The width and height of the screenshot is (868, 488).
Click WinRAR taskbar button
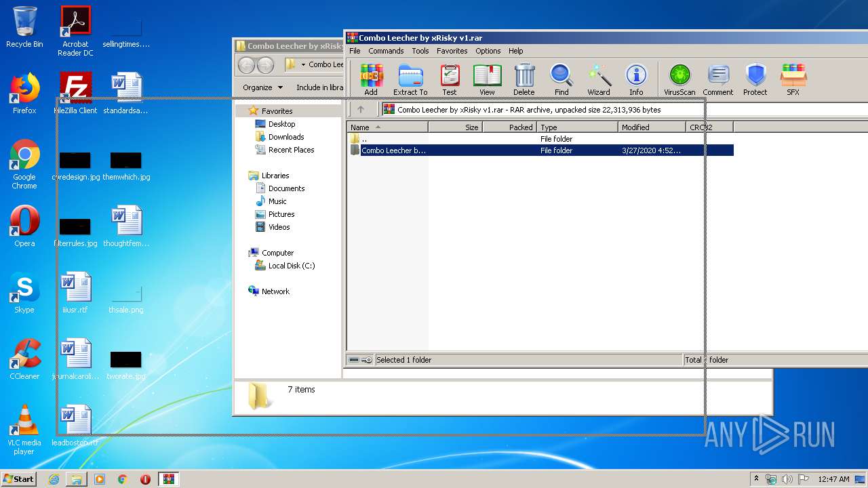[168, 479]
